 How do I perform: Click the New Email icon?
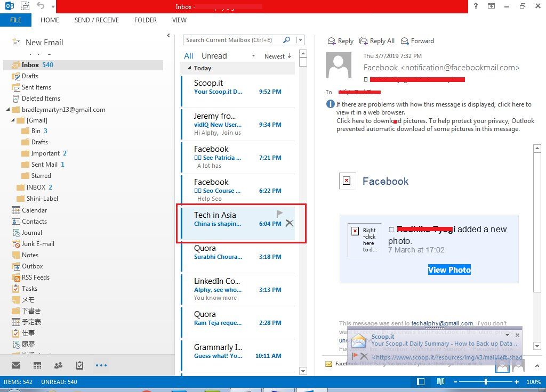(16, 43)
